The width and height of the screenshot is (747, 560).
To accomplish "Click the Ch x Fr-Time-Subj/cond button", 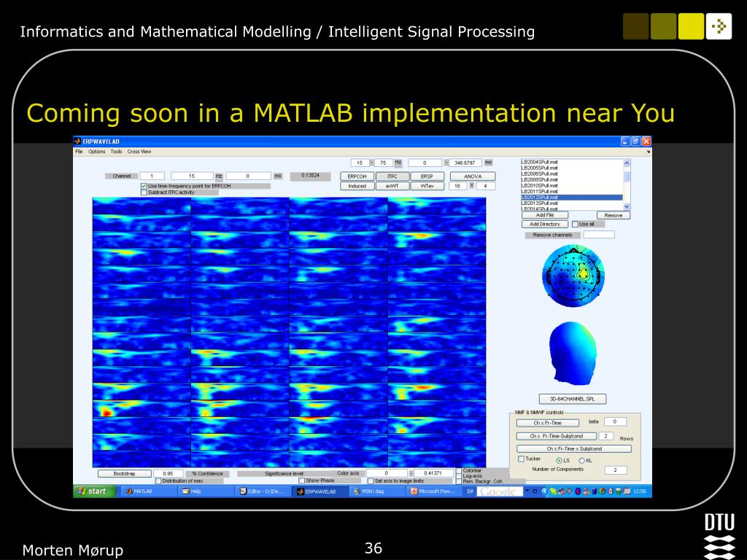I will 557,436.
